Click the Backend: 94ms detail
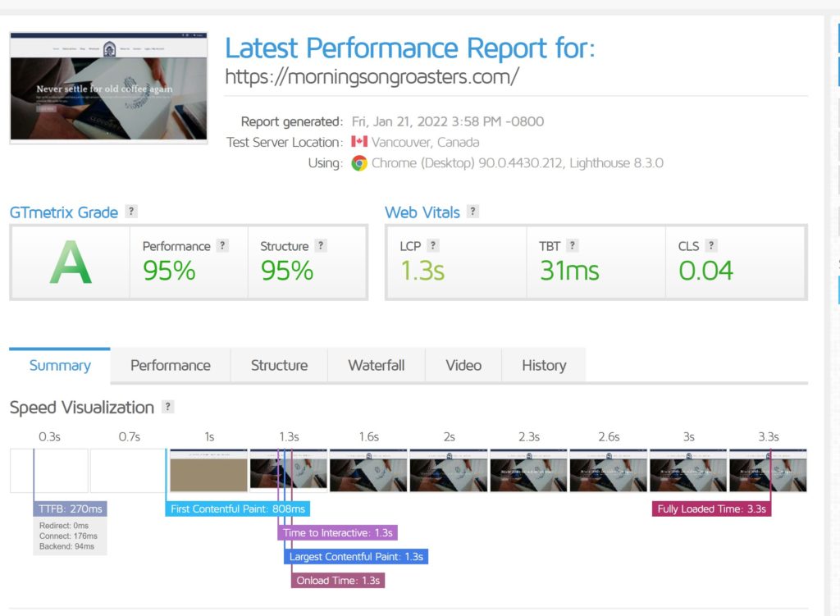The width and height of the screenshot is (840, 616). pos(66,546)
